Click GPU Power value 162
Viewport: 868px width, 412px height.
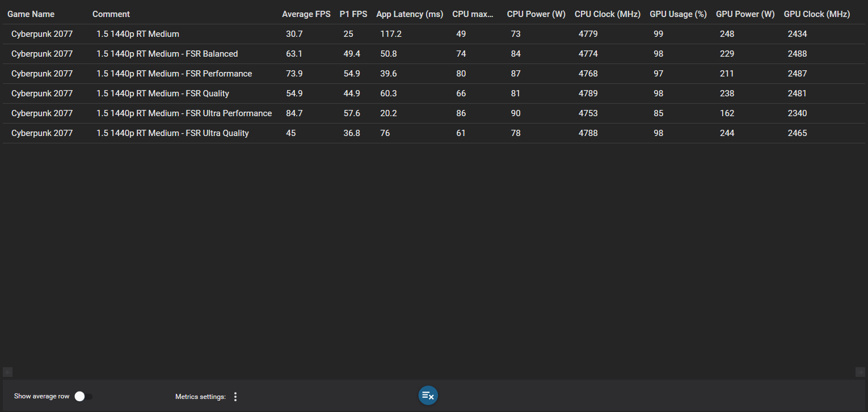click(727, 113)
